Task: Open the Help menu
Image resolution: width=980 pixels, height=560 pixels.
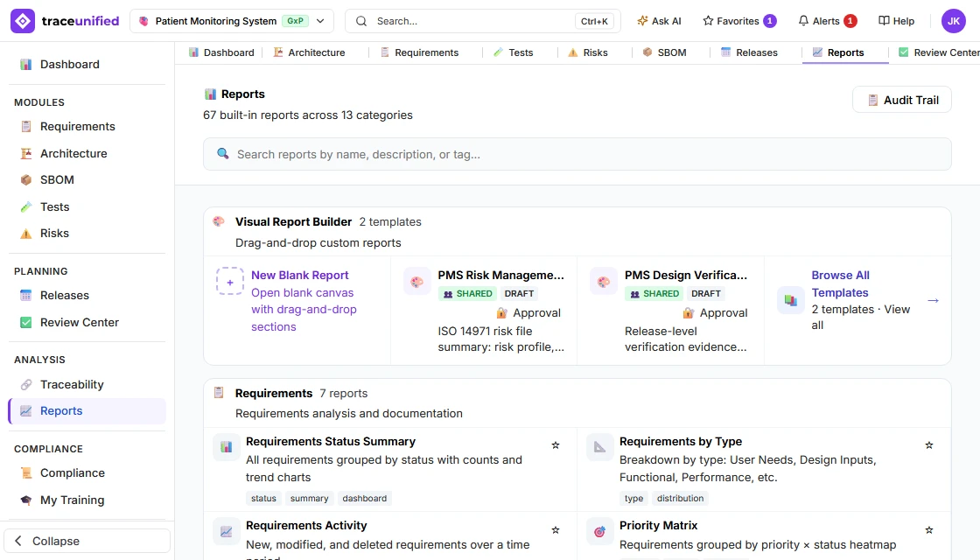Action: [896, 21]
